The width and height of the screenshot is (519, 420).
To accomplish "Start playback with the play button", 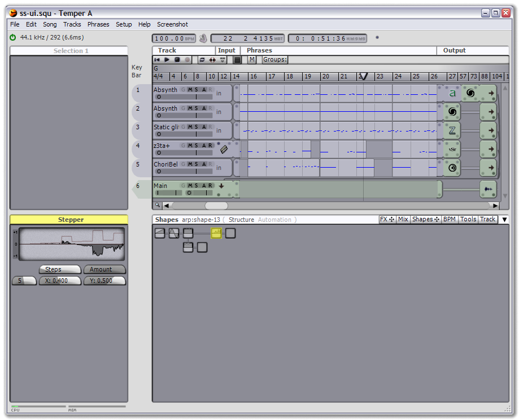I will (167, 60).
